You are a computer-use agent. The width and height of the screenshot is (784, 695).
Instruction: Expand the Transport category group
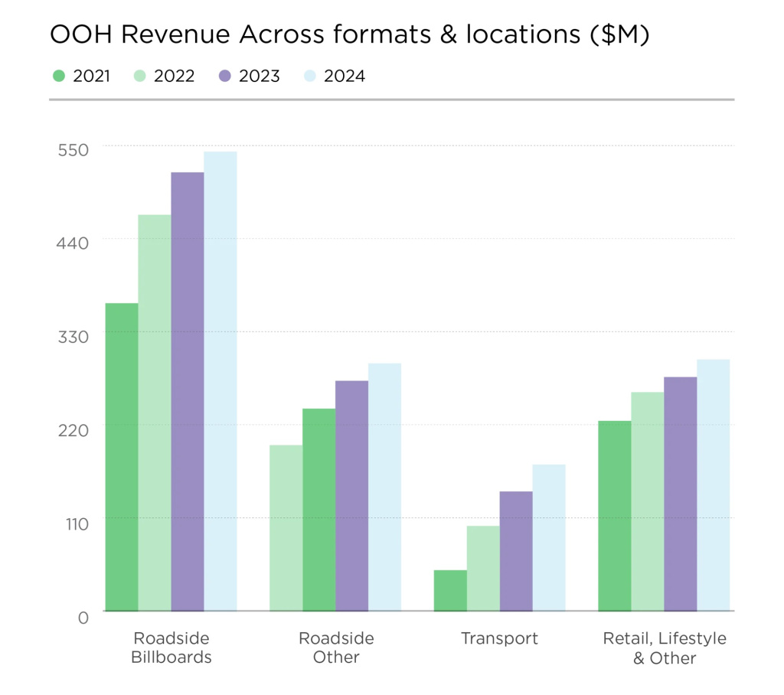point(499,638)
